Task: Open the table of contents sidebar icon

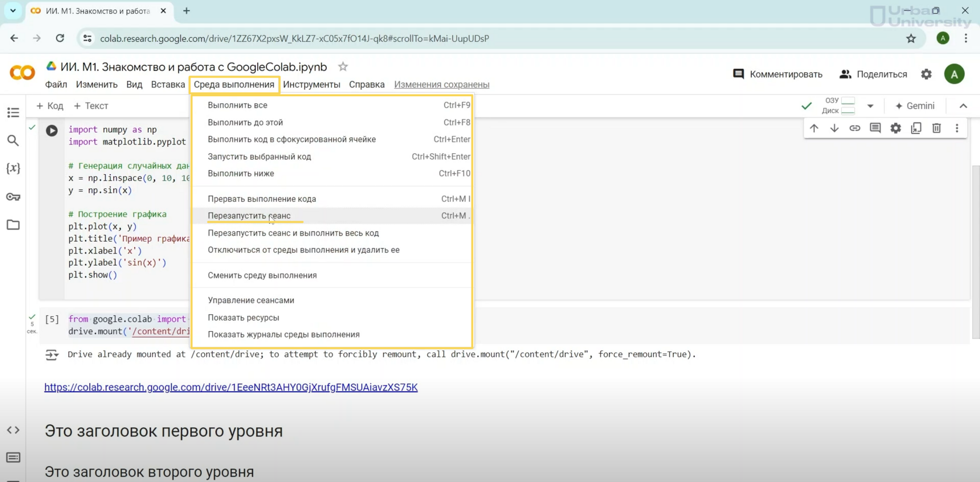Action: pyautogui.click(x=13, y=112)
